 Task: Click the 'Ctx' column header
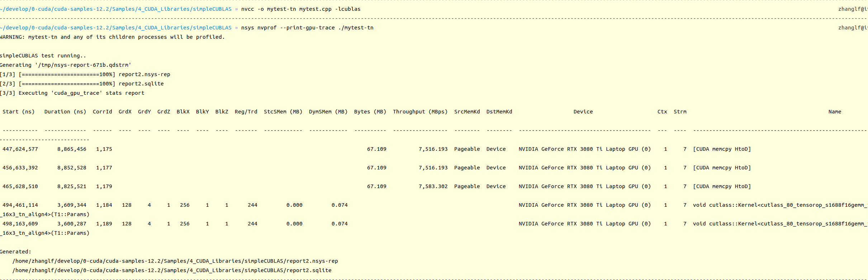click(663, 112)
